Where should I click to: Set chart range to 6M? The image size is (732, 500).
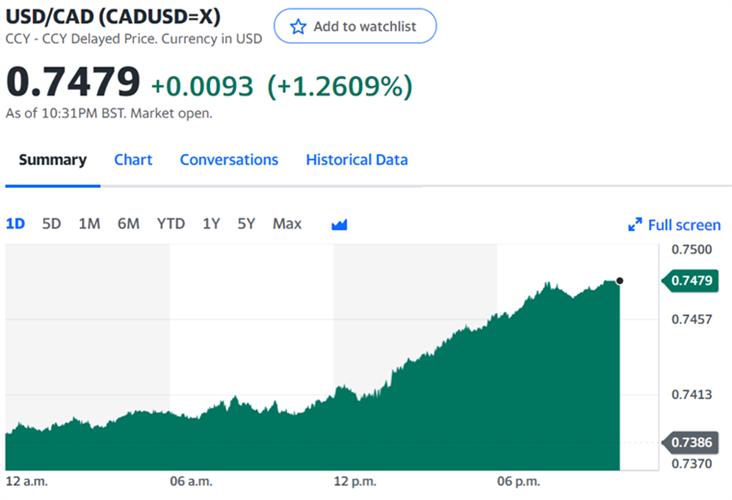[x=128, y=224]
